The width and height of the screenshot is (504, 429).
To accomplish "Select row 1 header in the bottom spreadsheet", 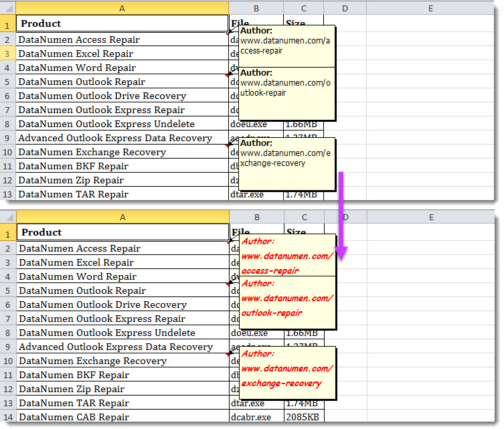I will pyautogui.click(x=8, y=233).
